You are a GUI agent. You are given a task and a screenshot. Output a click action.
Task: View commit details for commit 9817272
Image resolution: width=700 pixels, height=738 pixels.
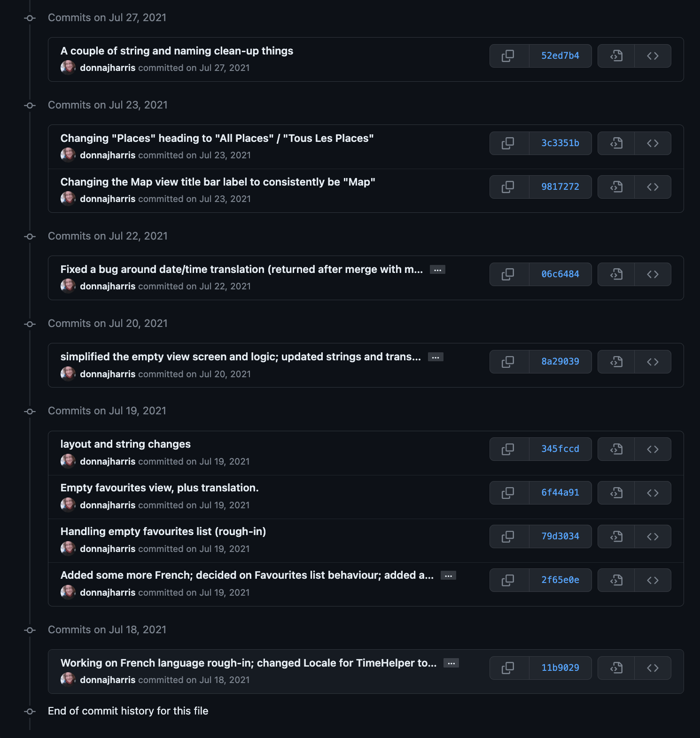[x=615, y=186]
